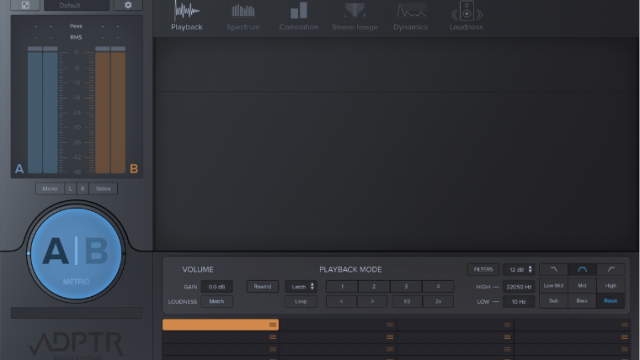This screenshot has width=640, height=360.
Task: Click the next (>) loop button
Action: 372,301
